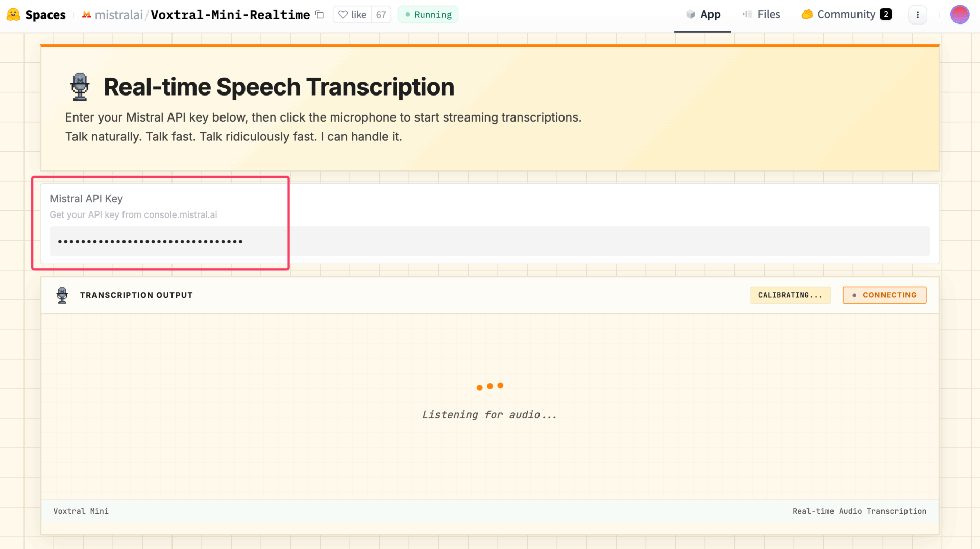Open the user profile avatar menu
980x549 pixels.
[959, 15]
